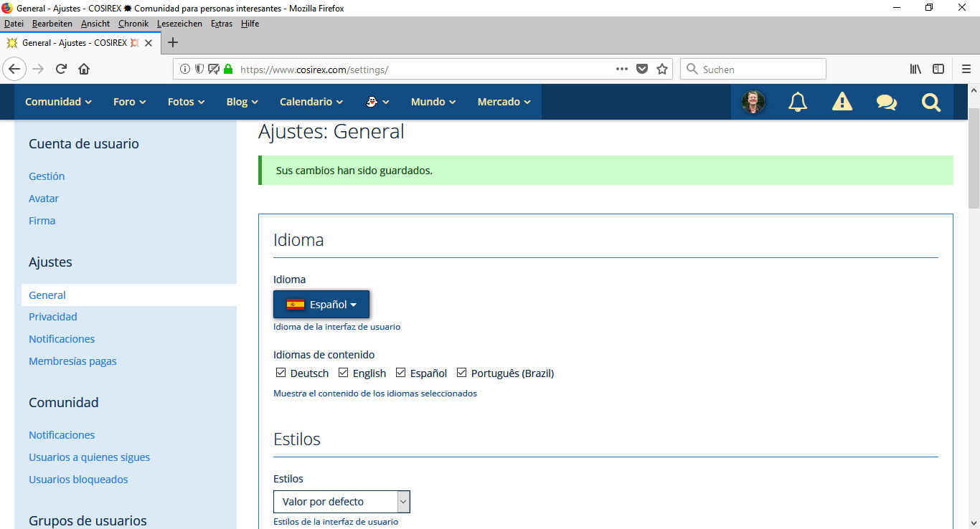Image resolution: width=980 pixels, height=529 pixels.
Task: Open the user avatar profile menu
Action: [753, 102]
